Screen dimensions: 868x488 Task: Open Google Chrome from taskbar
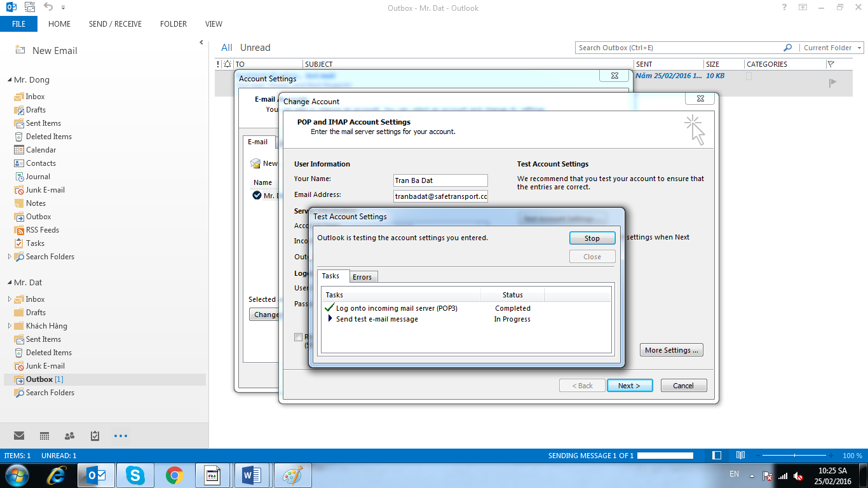point(174,475)
